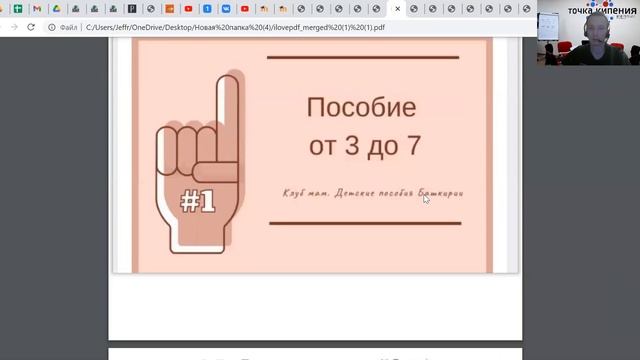Screen dimensions: 640x360
Task: Switch to the blue number 1 favicon tab
Action: pyautogui.click(x=207, y=9)
